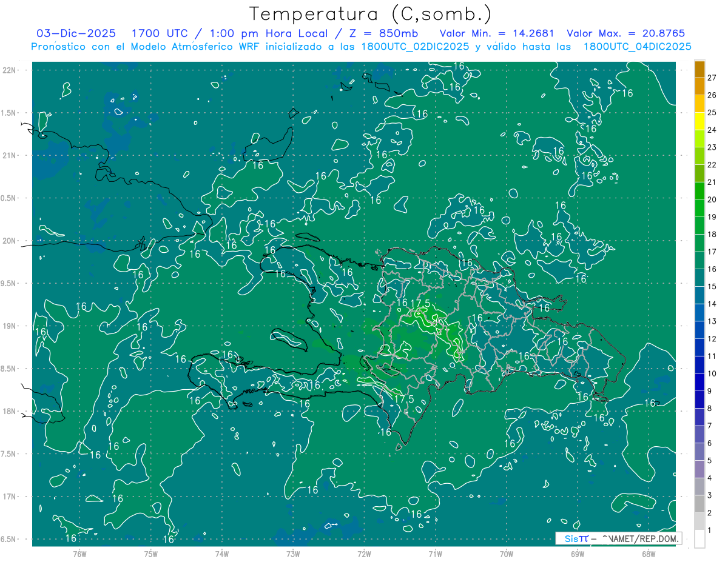Click the 17N latitude axis label

pos(9,497)
